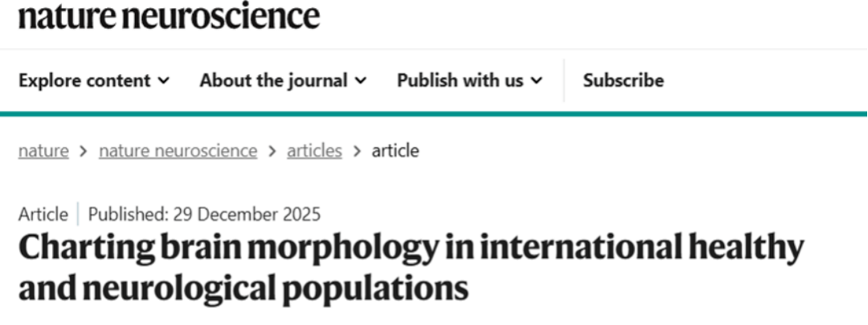The height and width of the screenshot is (325, 868).
Task: Go to the nature breadcrumb link
Action: tap(43, 150)
